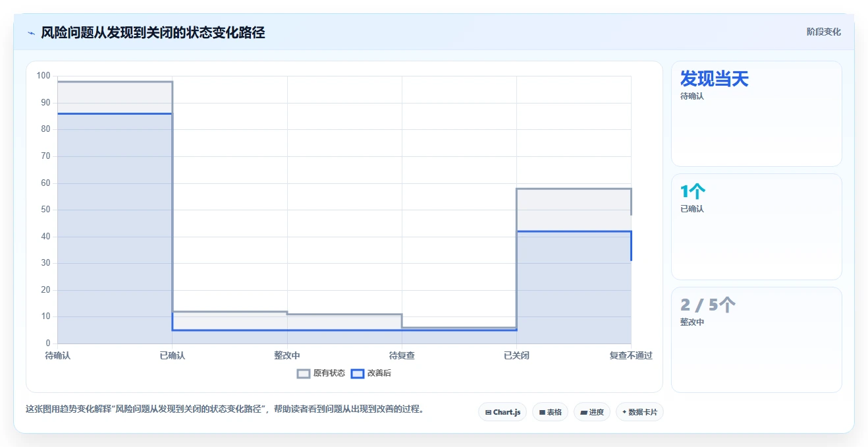Click the 已确认 caption in second card
The height and width of the screenshot is (447, 868).
[692, 209]
